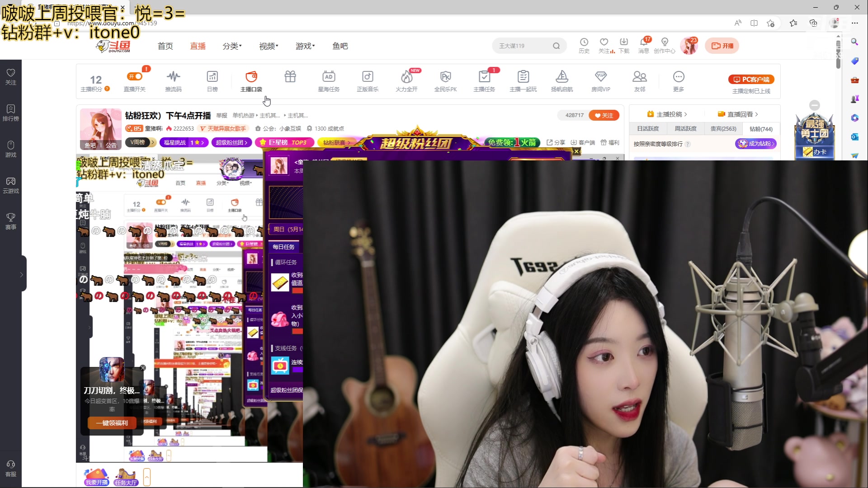Click the 每日任务 tab in popup
The image size is (868, 488).
point(283,247)
